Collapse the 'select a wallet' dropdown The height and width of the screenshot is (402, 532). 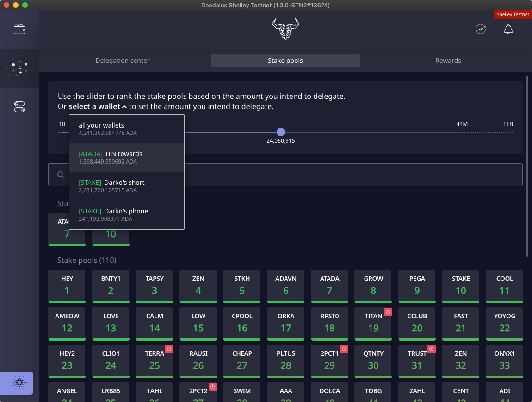98,106
